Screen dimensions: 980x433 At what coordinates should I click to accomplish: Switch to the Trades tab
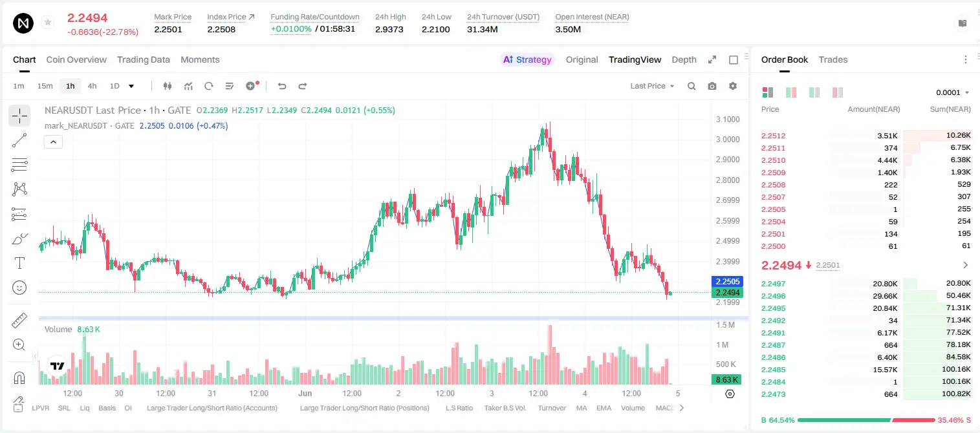click(833, 59)
